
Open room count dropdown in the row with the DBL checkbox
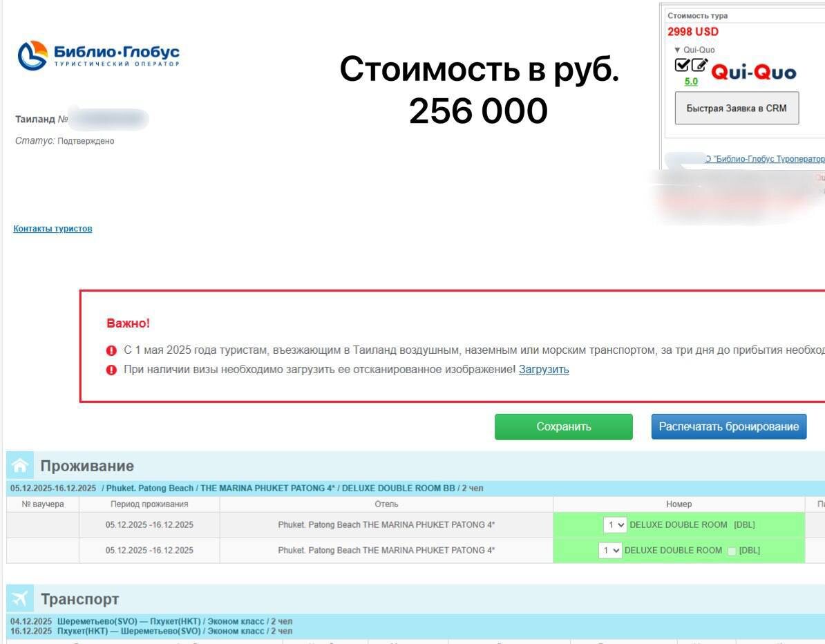pos(610,550)
